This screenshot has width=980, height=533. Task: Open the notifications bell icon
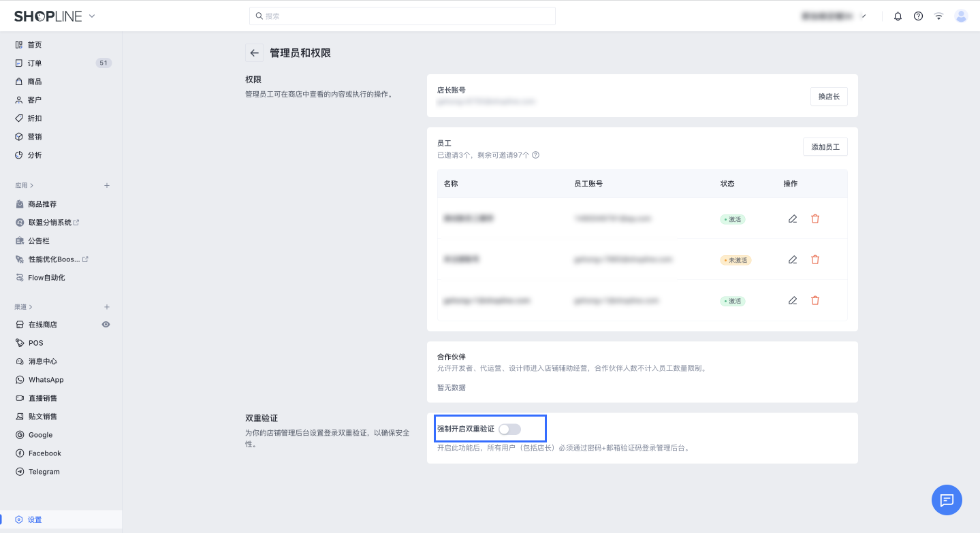click(x=898, y=16)
